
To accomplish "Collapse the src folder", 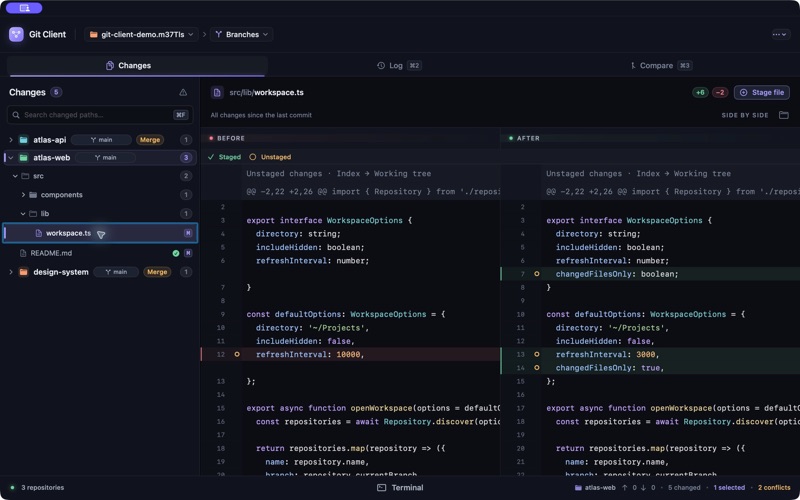I will 15,176.
